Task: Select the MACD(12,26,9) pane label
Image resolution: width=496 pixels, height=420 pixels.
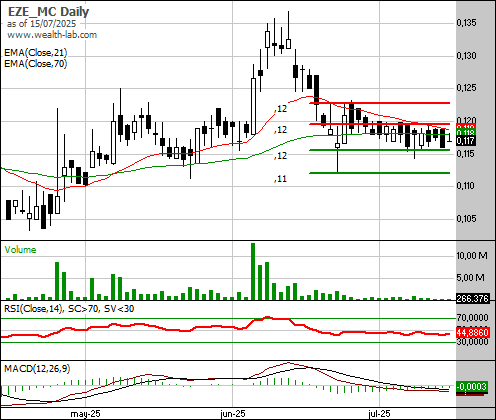Action: tap(37, 369)
